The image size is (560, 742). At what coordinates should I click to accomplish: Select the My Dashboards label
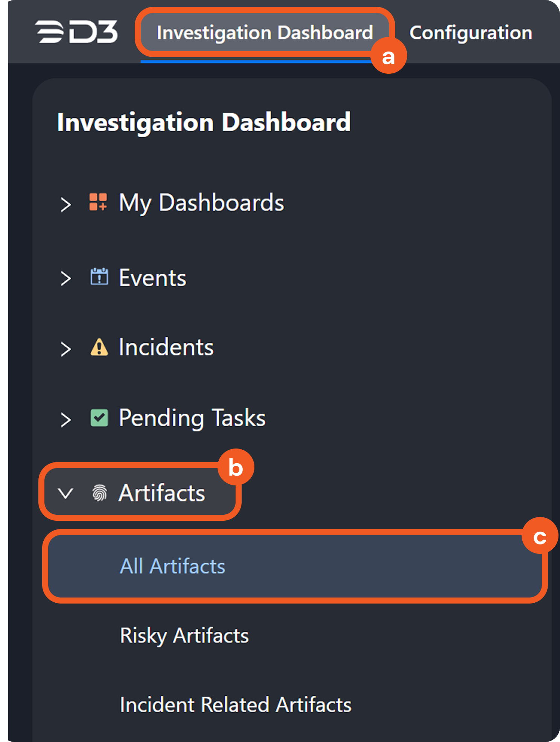click(201, 203)
